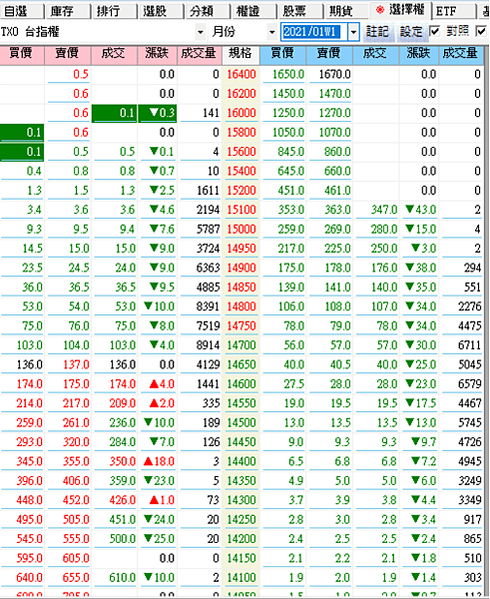Click call bid 640.0 at strike 14100
Image resolution: width=490 pixels, height=599 pixels.
point(30,578)
